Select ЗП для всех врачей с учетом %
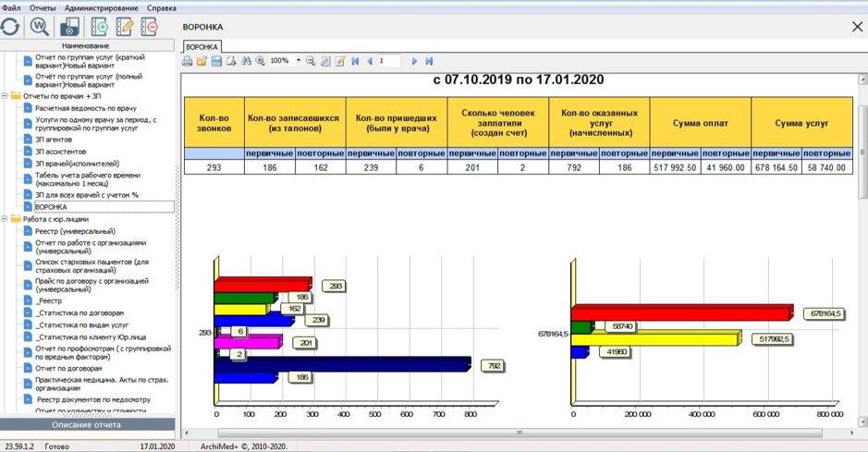Viewport: 868px width, 452px height. [x=87, y=195]
